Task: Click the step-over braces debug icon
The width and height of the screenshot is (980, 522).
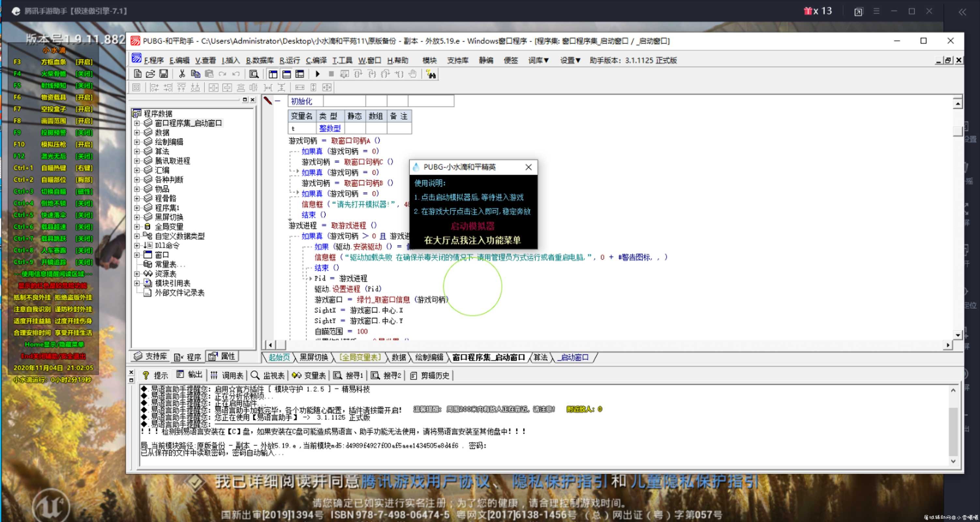Action: [358, 74]
